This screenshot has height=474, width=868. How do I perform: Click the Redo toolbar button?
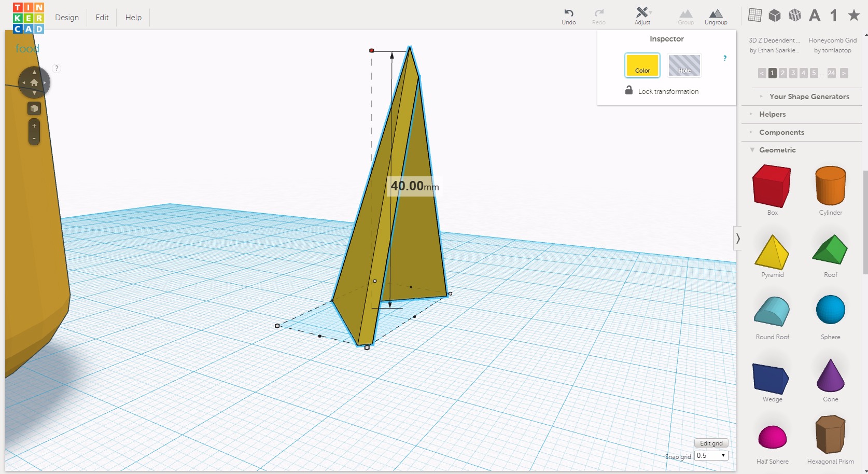coord(599,17)
